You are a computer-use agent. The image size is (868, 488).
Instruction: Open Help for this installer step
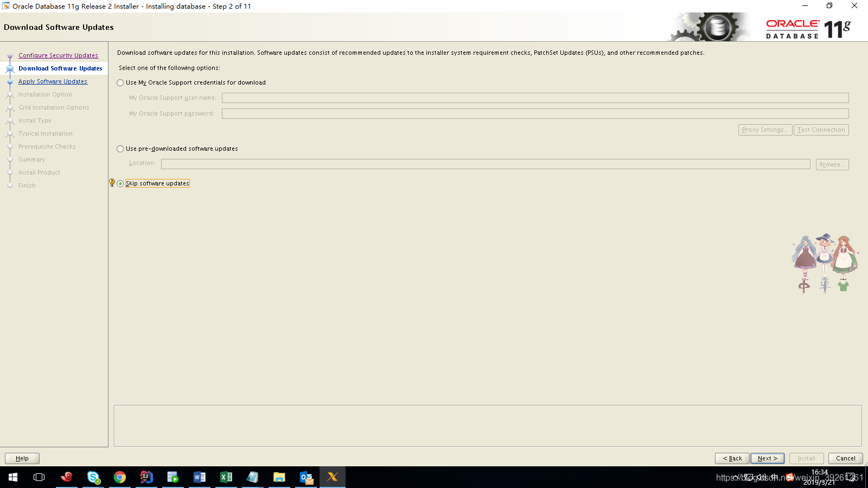point(22,458)
